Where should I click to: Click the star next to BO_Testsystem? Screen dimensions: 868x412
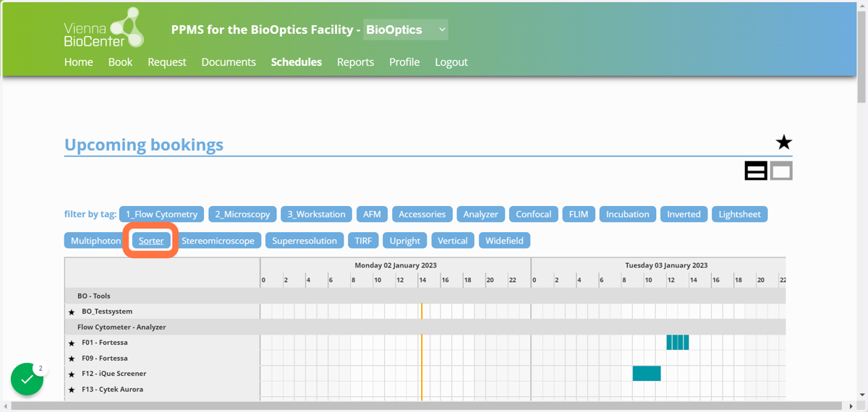point(72,312)
